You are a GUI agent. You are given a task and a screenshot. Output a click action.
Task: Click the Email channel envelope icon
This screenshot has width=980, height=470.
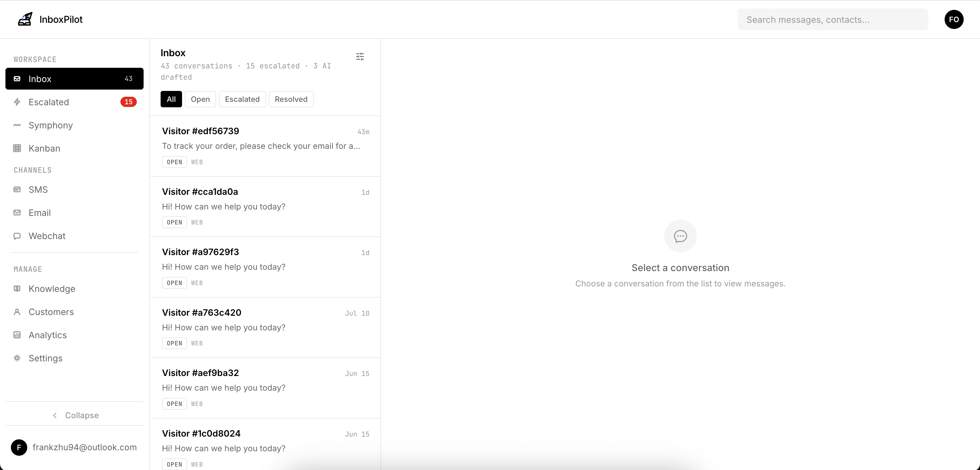17,213
